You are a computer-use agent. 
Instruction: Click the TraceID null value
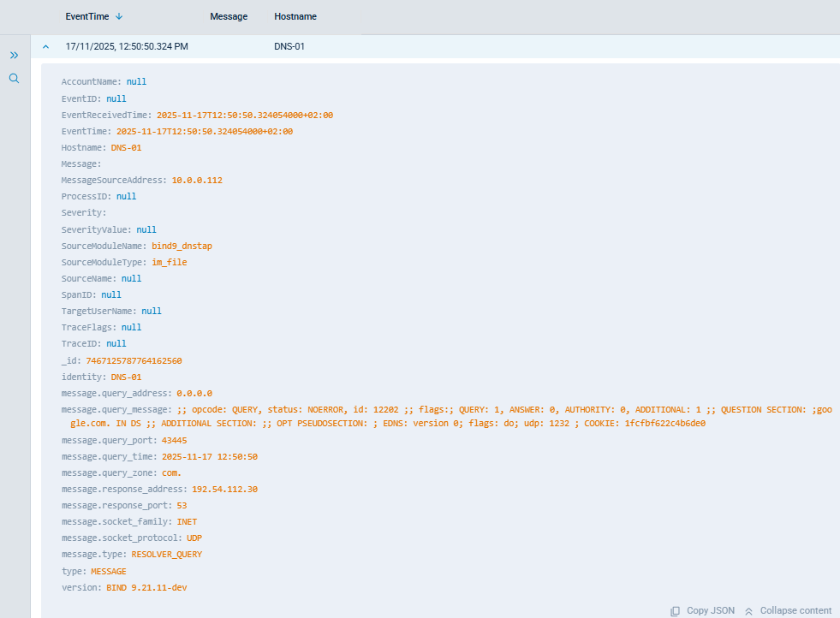pyautogui.click(x=116, y=343)
